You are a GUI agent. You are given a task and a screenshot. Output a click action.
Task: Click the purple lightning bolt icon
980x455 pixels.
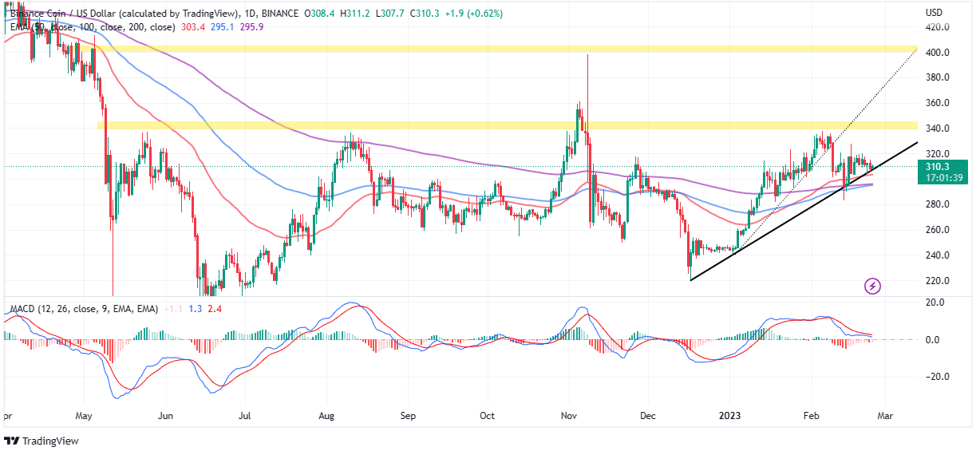pos(872,286)
